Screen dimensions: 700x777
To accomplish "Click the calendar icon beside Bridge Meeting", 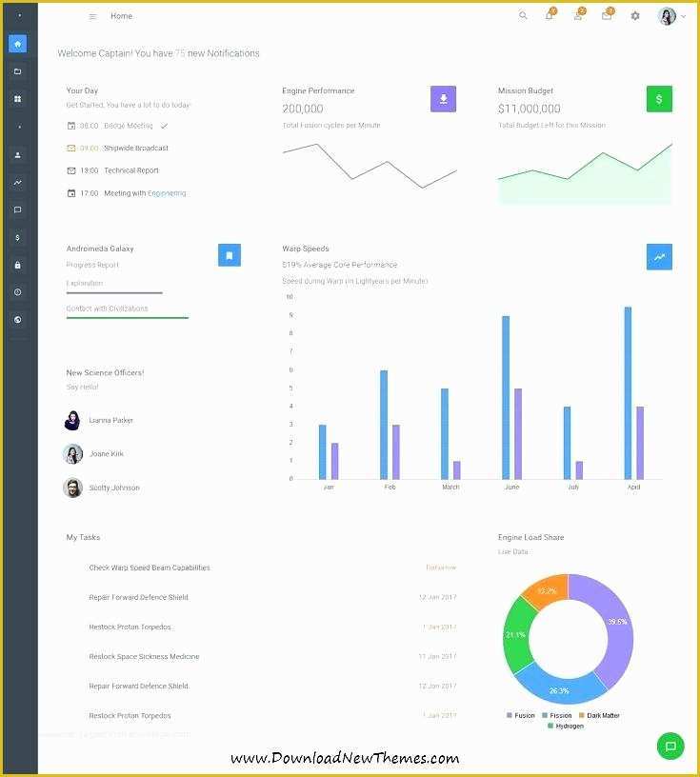I will pyautogui.click(x=71, y=126).
